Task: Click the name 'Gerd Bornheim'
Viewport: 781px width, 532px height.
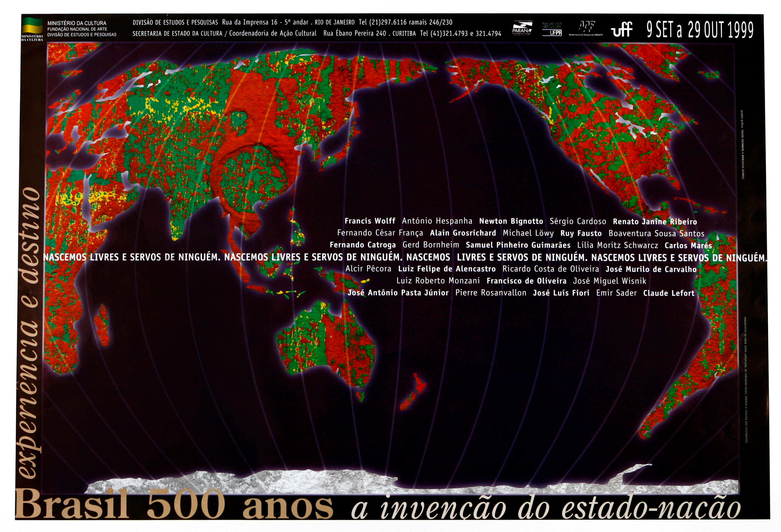Action: click(430, 245)
